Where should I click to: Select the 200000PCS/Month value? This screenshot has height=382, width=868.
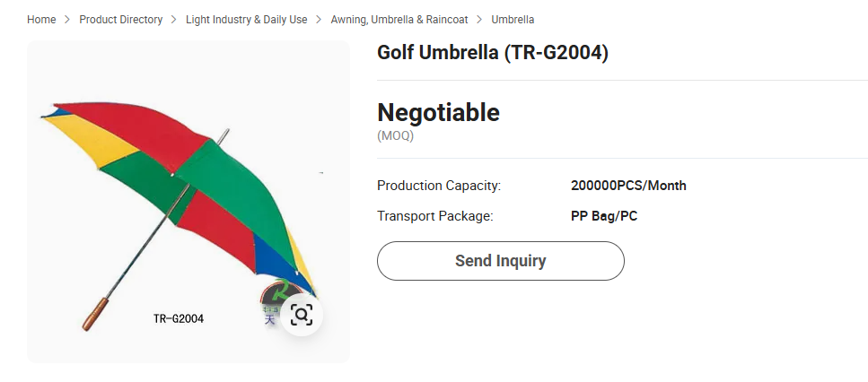pyautogui.click(x=628, y=186)
